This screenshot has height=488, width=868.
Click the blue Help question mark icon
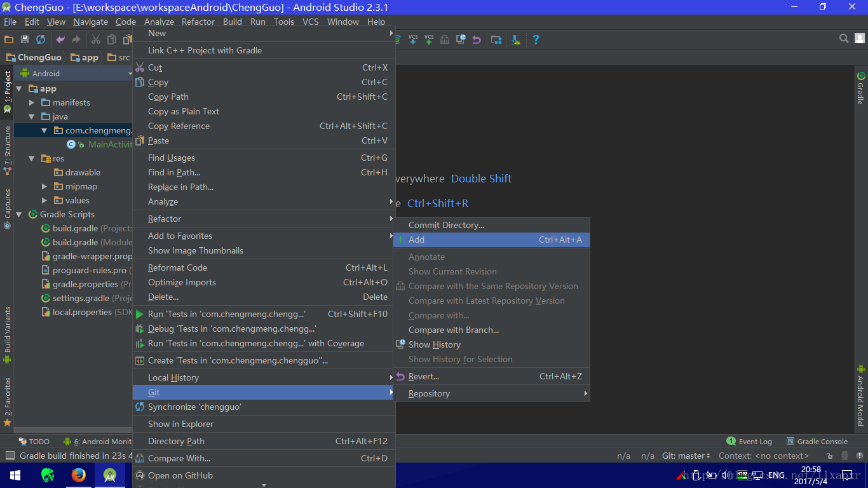pyautogui.click(x=536, y=39)
